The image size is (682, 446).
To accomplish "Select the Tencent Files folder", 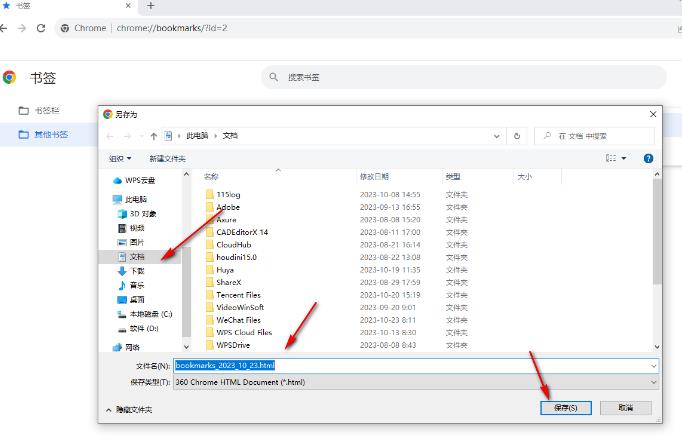I will [x=238, y=295].
